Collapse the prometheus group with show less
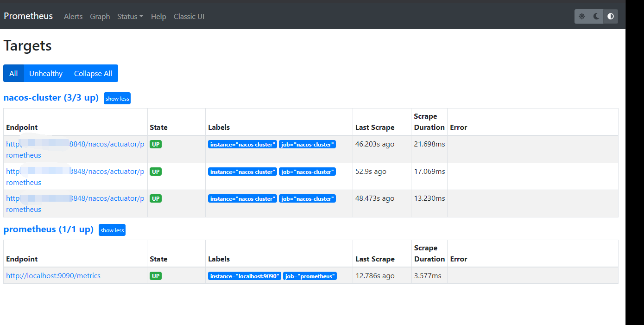 pos(112,230)
